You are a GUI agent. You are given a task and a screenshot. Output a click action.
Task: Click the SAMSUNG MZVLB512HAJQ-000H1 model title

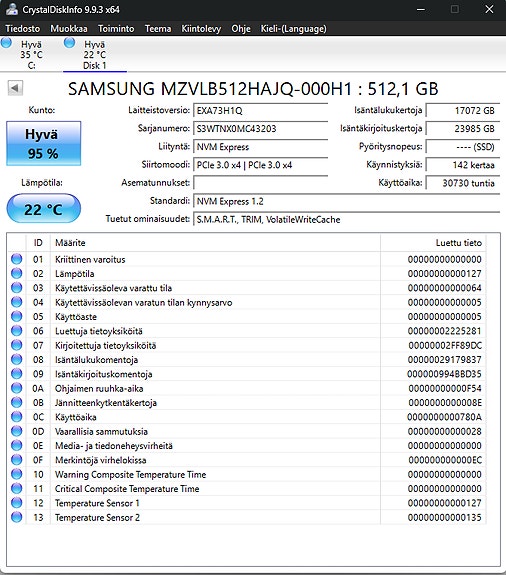pos(210,89)
